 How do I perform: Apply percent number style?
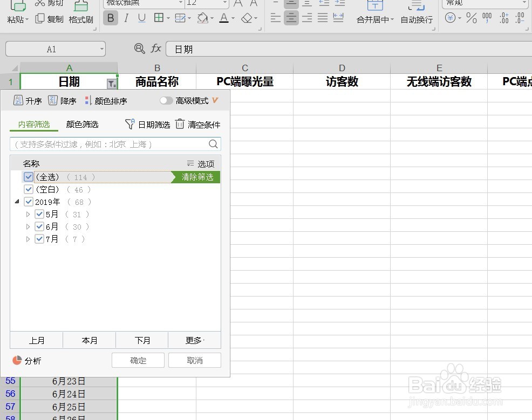pyautogui.click(x=471, y=18)
